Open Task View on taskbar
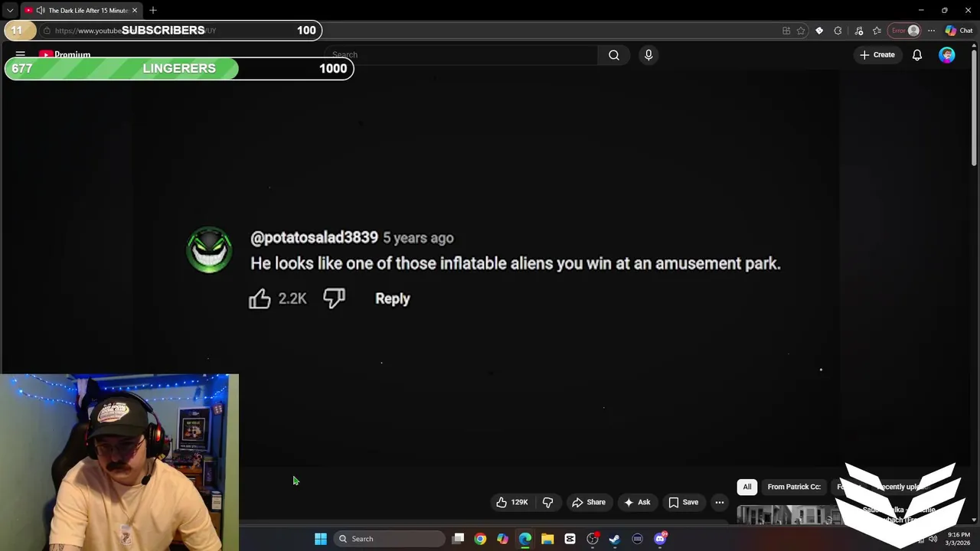 click(x=458, y=539)
